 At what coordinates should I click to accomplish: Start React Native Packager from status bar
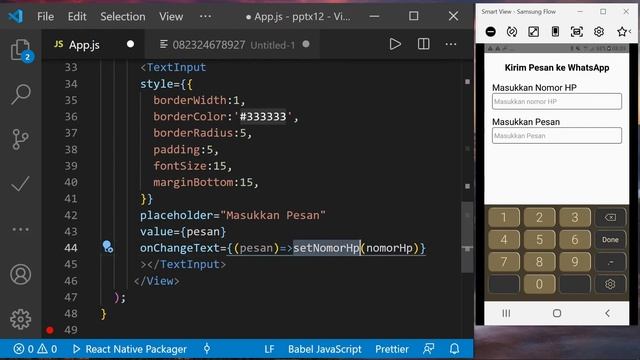click(x=130, y=349)
